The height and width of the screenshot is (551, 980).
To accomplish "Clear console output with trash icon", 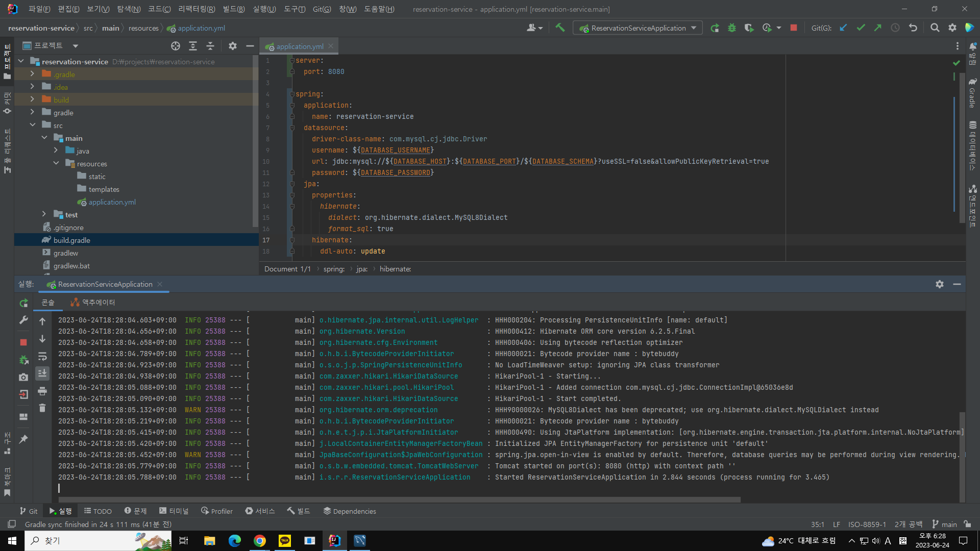I will click(42, 408).
